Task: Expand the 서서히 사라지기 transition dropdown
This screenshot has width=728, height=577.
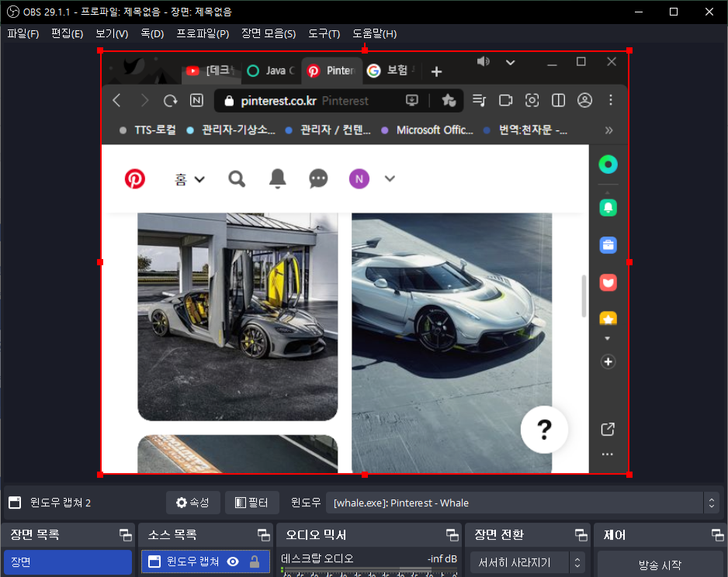Action: pos(527,562)
